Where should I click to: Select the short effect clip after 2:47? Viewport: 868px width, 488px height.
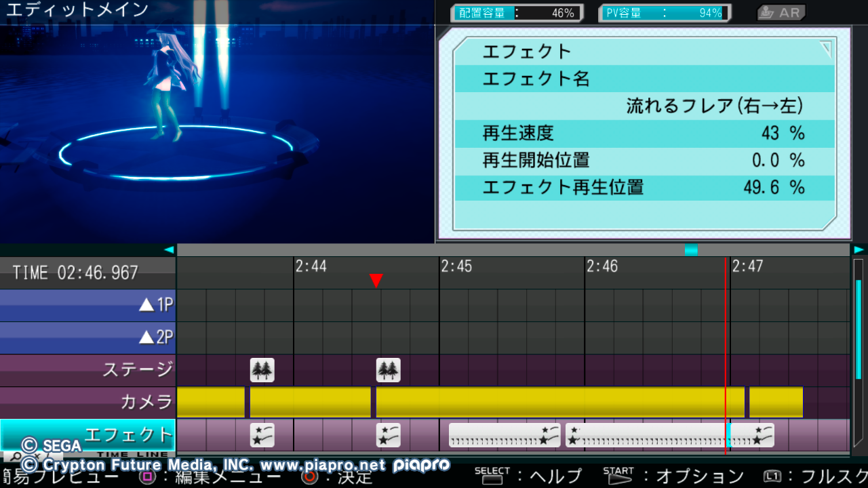click(752, 435)
